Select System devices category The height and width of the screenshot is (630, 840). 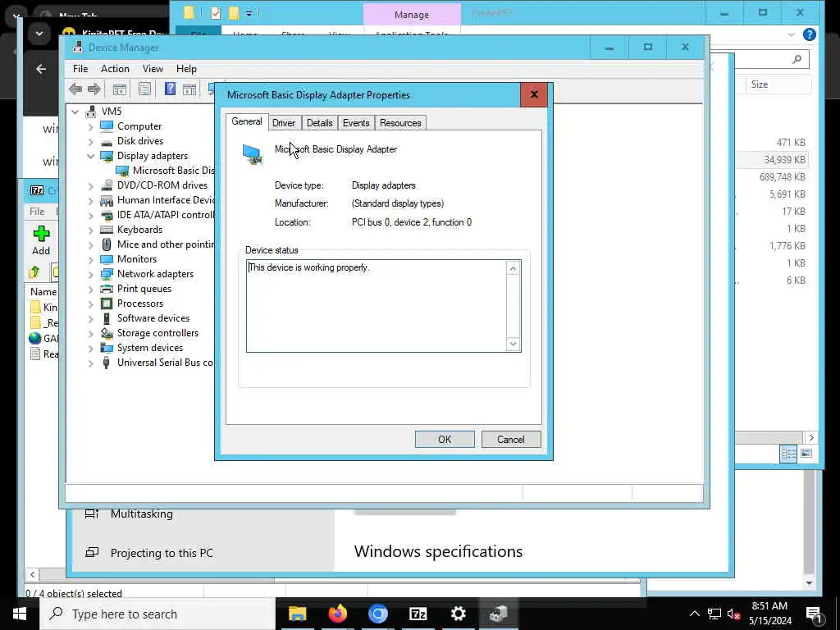click(x=150, y=348)
